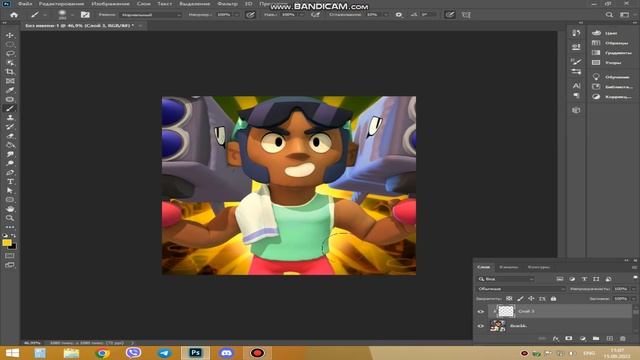Select the Слой 3 layer thumbnail
The height and width of the screenshot is (360, 640).
506,311
